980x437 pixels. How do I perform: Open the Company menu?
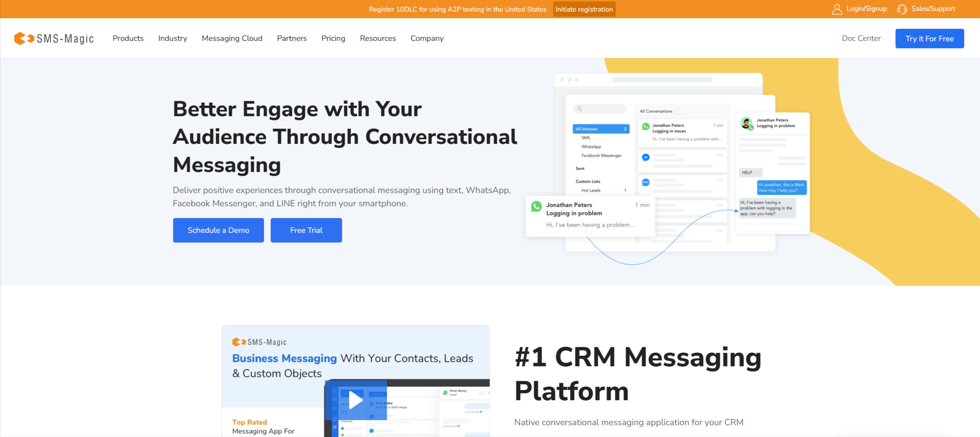point(427,38)
